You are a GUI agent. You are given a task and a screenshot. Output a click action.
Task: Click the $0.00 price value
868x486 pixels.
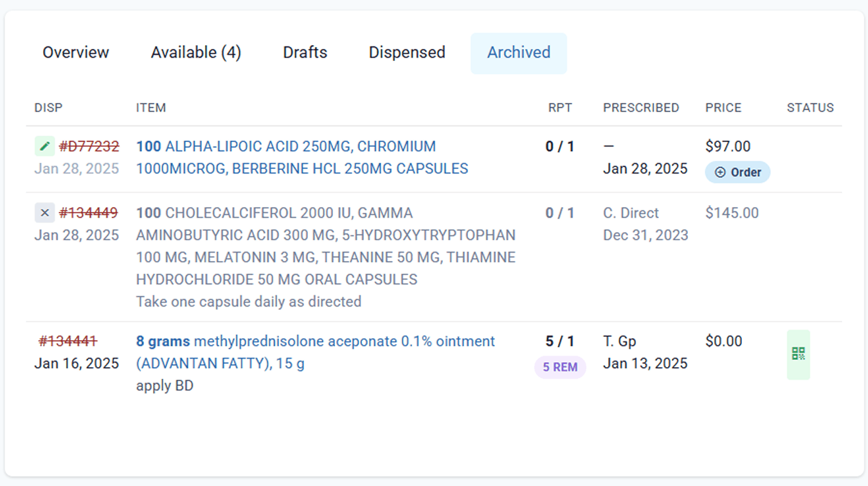point(723,341)
